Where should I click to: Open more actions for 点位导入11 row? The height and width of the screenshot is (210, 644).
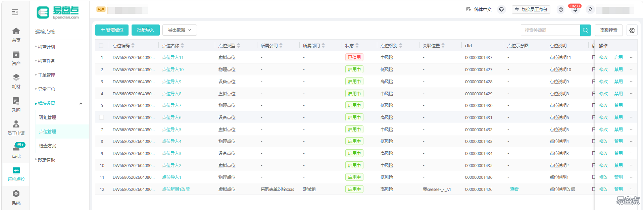(632, 57)
